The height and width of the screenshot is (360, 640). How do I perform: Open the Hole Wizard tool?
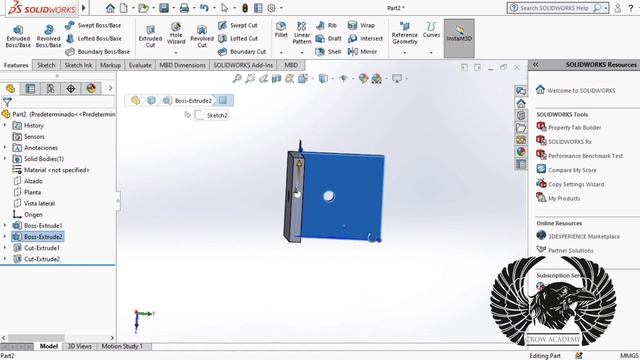176,33
